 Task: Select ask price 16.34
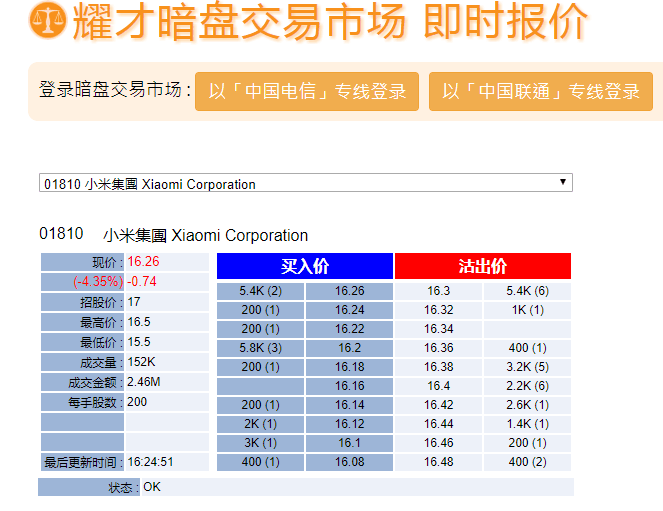click(x=438, y=329)
